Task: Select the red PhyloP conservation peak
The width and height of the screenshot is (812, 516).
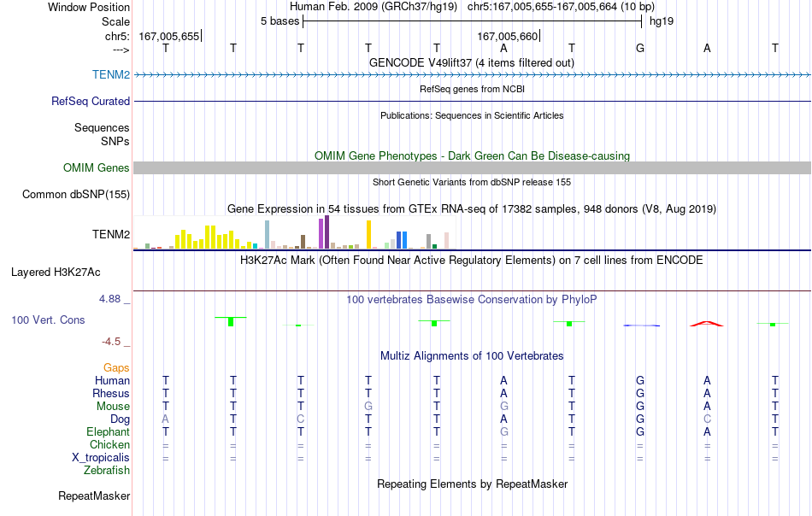Action: pos(707,324)
